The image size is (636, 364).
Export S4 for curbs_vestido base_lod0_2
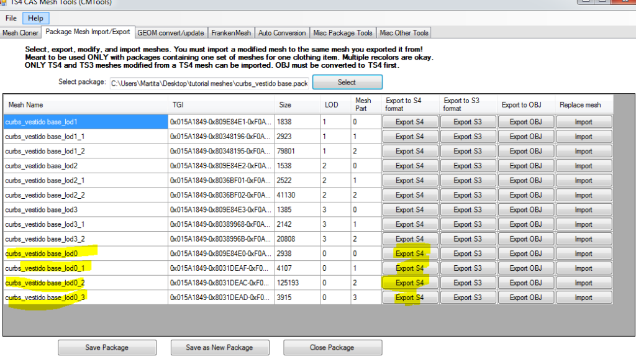pyautogui.click(x=409, y=283)
